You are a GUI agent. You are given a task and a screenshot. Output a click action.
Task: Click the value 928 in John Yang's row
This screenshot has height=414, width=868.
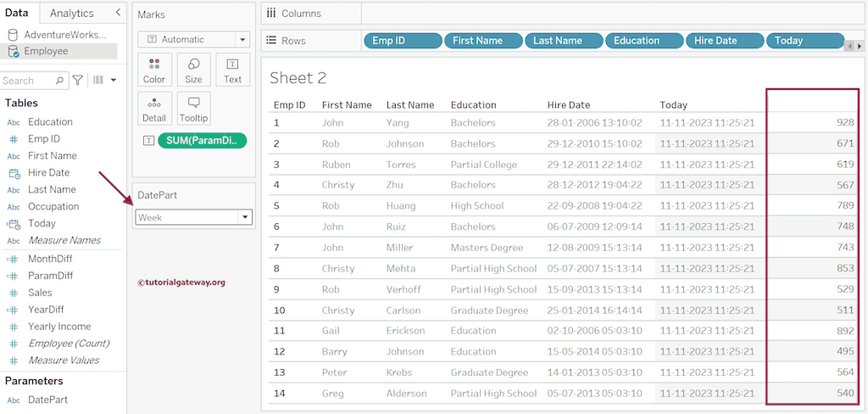pos(845,122)
